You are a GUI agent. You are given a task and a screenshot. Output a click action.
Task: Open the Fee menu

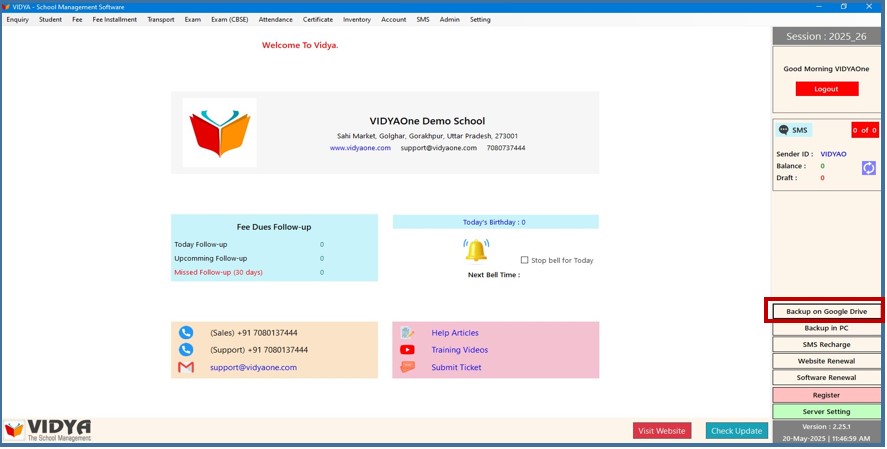click(x=77, y=19)
